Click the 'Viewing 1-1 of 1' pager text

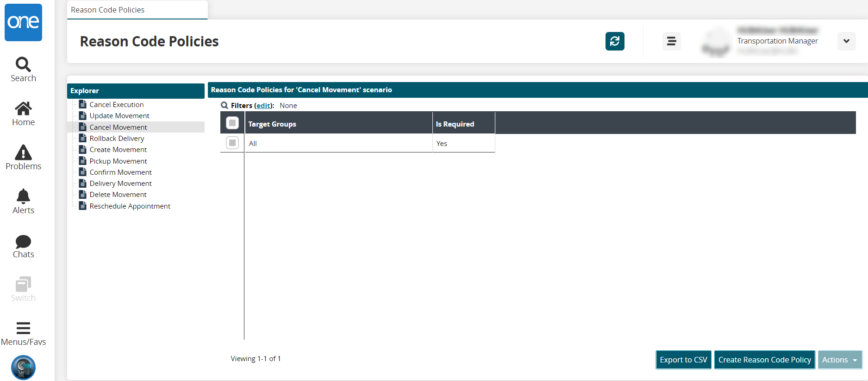[x=256, y=359]
